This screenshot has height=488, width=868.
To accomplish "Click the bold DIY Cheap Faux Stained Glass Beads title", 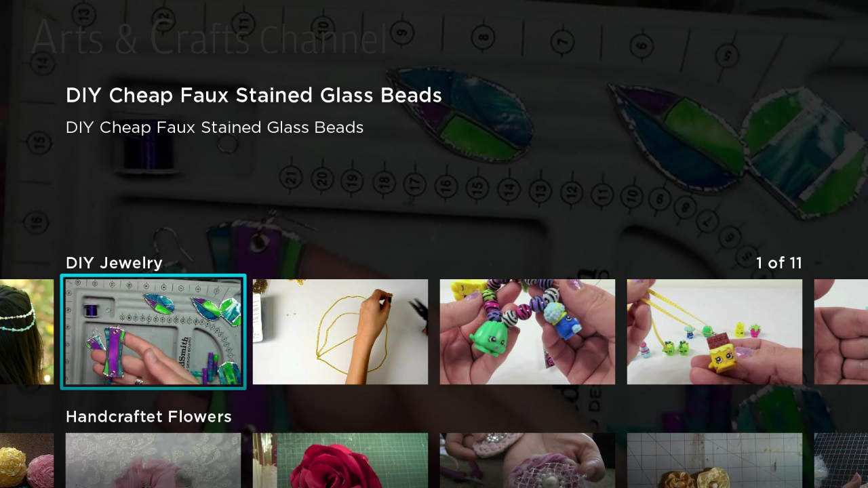I will pyautogui.click(x=254, y=96).
